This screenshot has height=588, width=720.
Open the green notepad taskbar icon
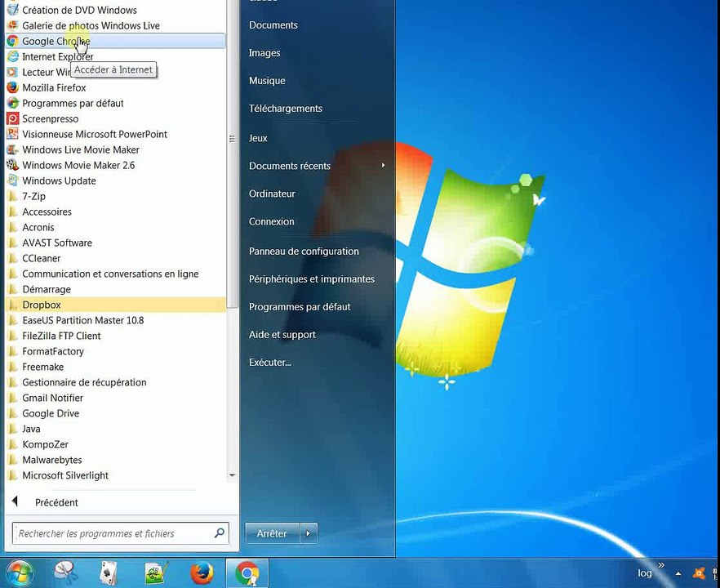[157, 572]
